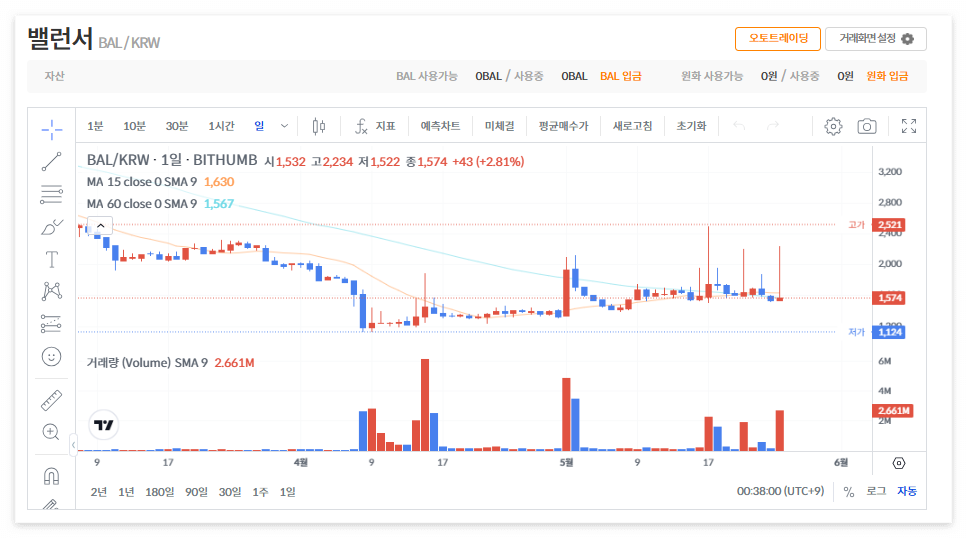The image size is (967, 538).
Task: Select the forecasting position tool
Action: (x=52, y=324)
